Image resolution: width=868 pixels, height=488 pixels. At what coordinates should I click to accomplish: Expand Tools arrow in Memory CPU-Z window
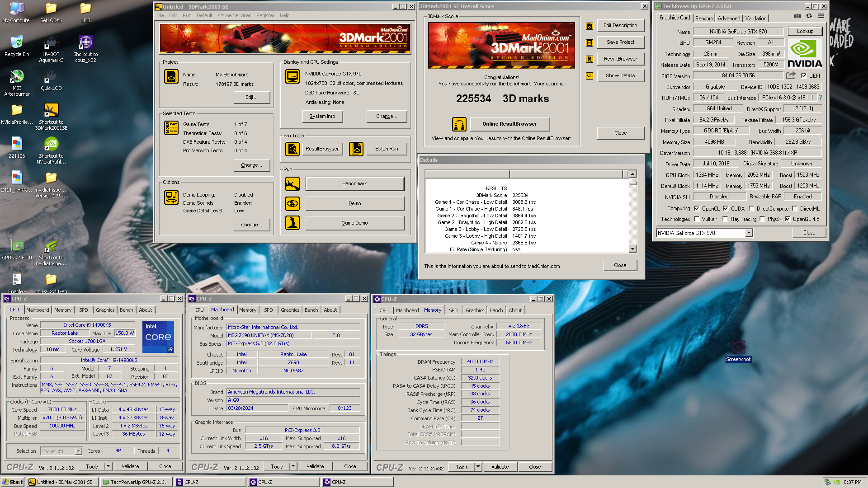[478, 467]
